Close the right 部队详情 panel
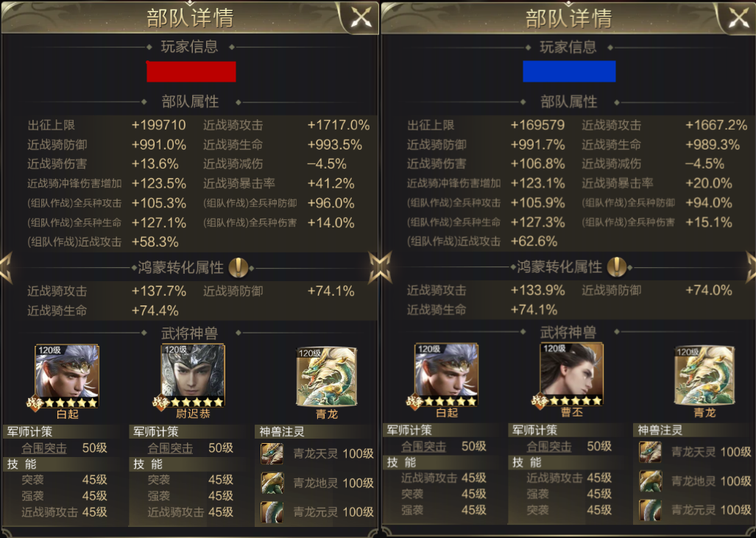Image resolution: width=756 pixels, height=538 pixels. coord(739,18)
